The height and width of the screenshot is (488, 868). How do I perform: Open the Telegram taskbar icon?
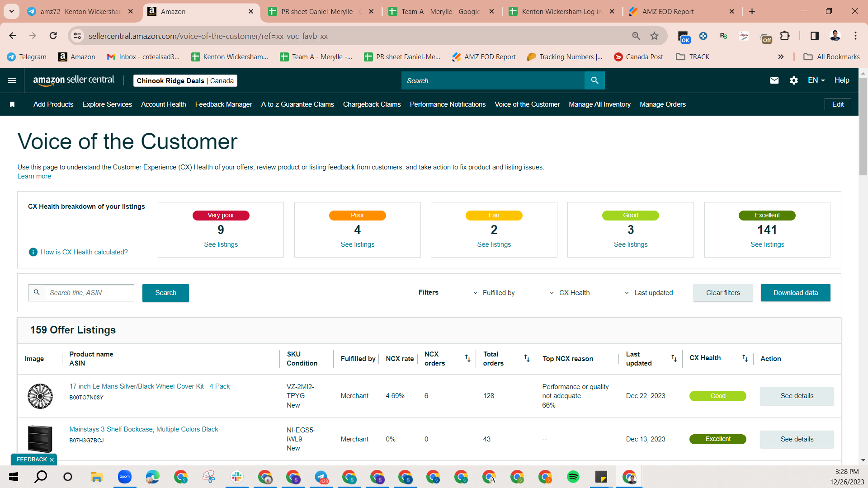click(x=321, y=477)
